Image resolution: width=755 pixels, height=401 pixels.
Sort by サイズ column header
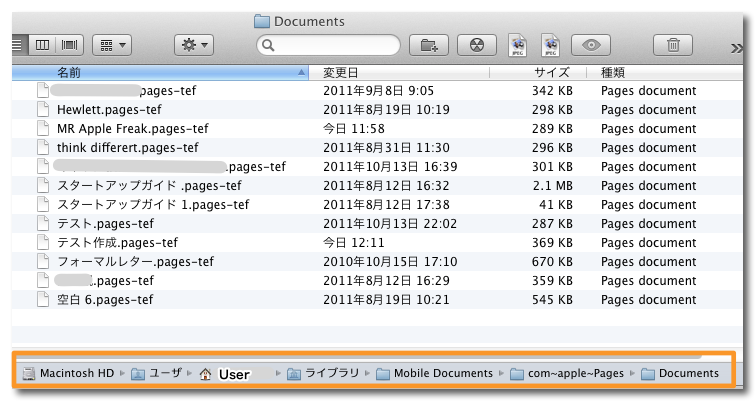[x=538, y=73]
